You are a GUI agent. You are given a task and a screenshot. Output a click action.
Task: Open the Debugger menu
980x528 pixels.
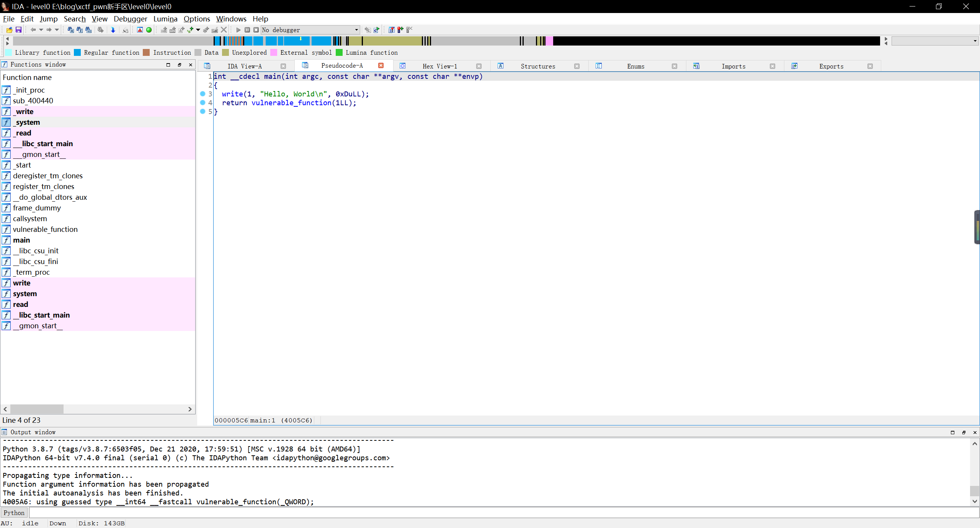pyautogui.click(x=130, y=19)
